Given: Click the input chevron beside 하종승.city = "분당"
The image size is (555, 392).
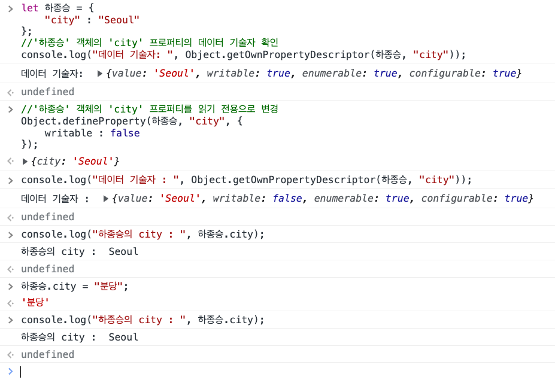Looking at the screenshot, I should click(x=11, y=287).
